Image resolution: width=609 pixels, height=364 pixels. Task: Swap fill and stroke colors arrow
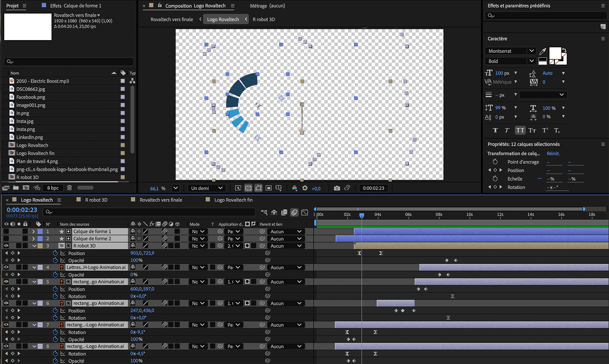tap(564, 50)
